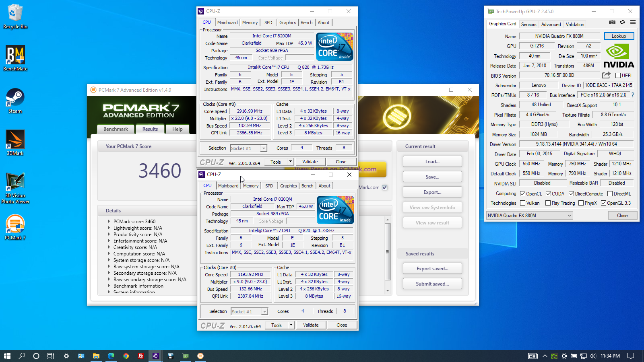Click the PCMark Details vertical scrollbar

[x=388, y=255]
